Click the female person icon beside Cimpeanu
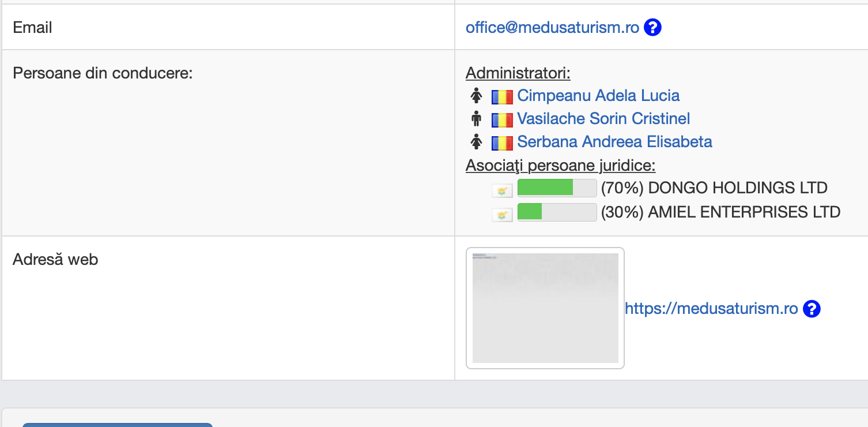Screen dimensions: 868x427 [476, 95]
